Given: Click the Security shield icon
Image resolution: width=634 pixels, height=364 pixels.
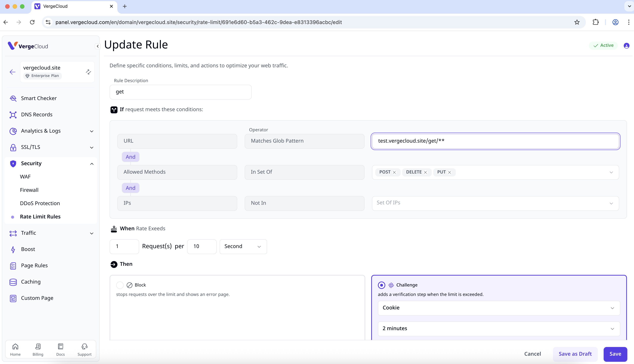Looking at the screenshot, I should 13,164.
